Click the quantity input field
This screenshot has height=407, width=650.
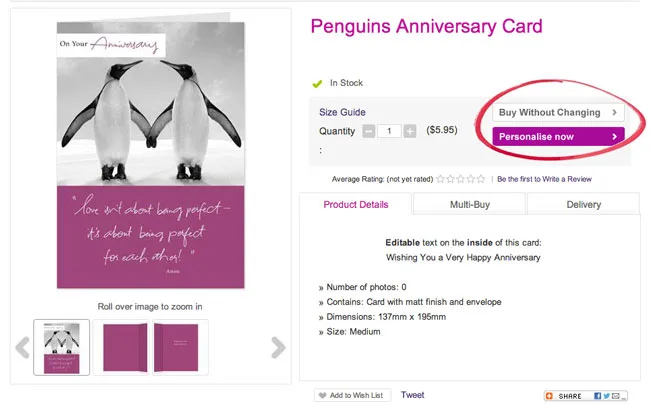click(389, 131)
